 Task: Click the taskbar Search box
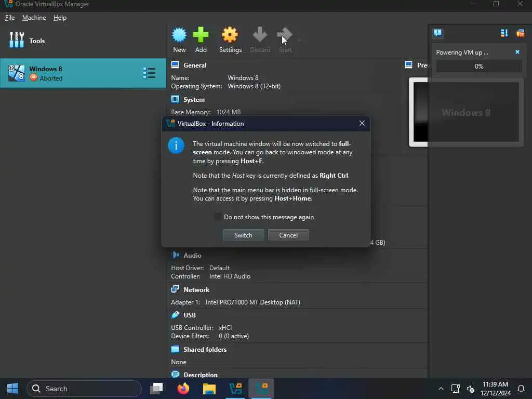tap(84, 389)
